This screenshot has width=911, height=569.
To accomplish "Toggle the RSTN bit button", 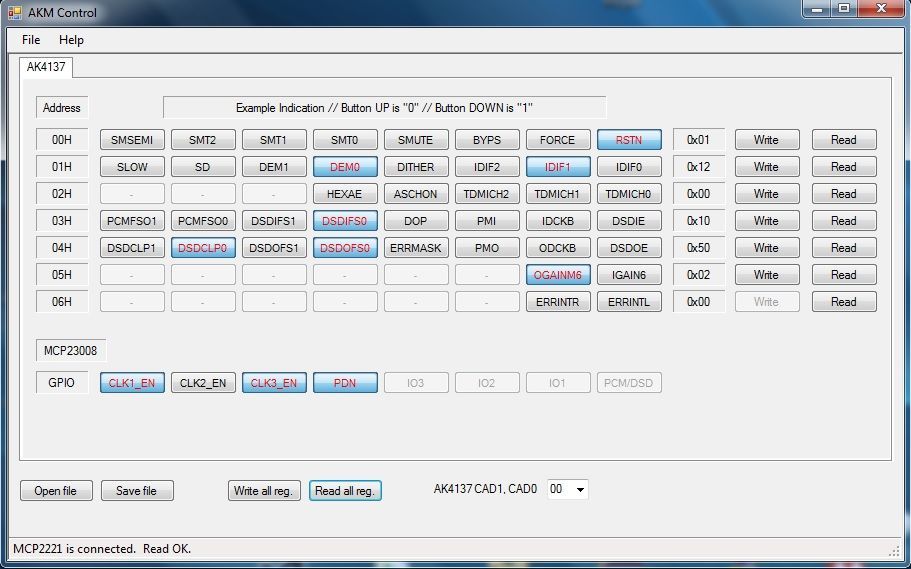I will tap(629, 139).
